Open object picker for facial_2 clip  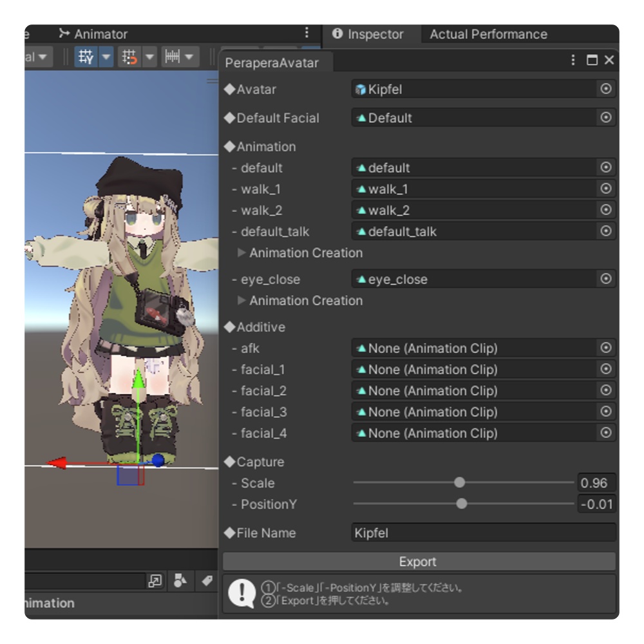606,390
